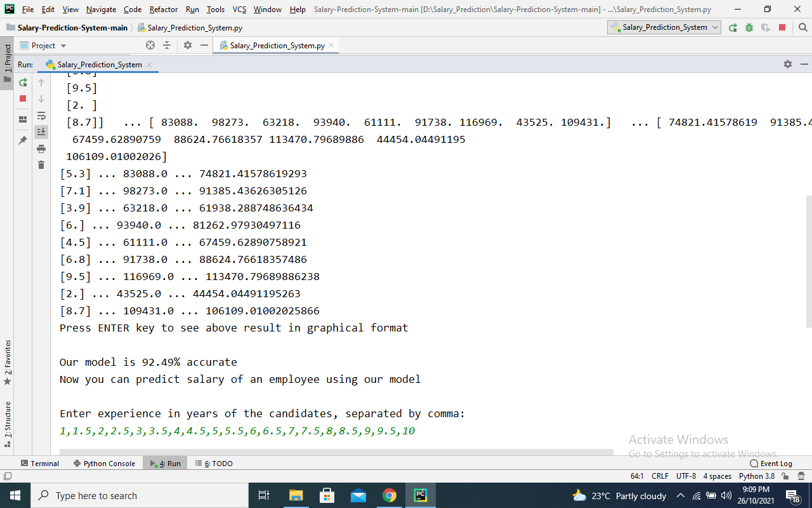Jump down the stack trace with down arrow
Image resolution: width=812 pixels, height=508 pixels.
[41, 99]
